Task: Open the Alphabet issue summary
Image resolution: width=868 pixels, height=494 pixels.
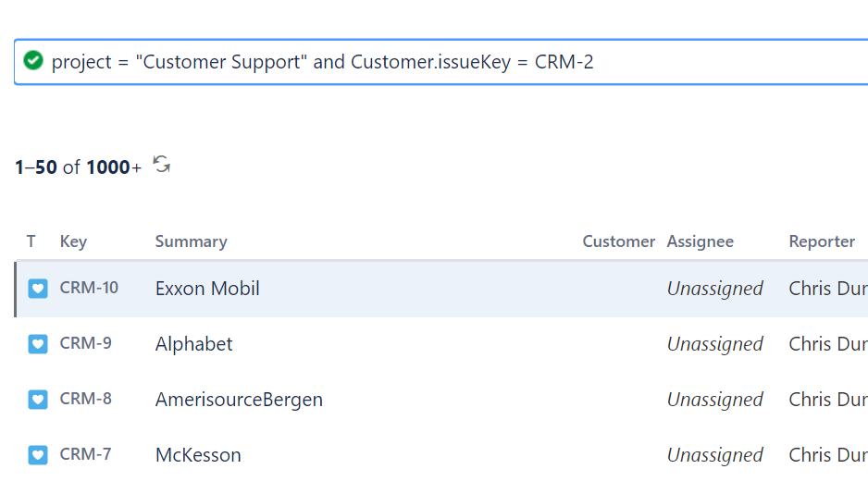Action: (193, 344)
